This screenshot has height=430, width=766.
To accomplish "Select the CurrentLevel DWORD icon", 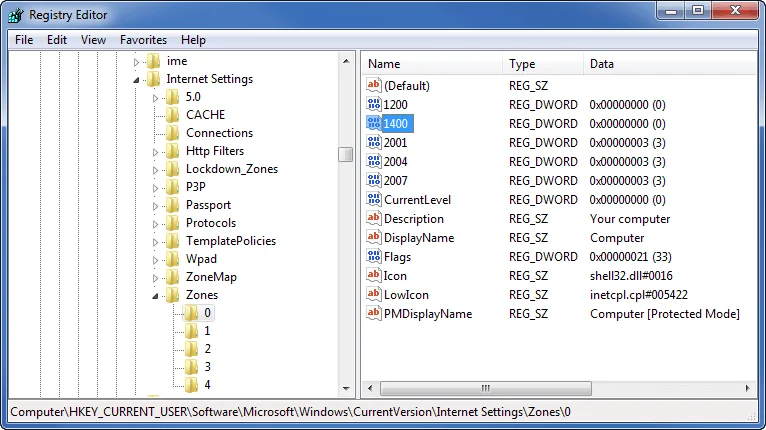I will pyautogui.click(x=374, y=199).
